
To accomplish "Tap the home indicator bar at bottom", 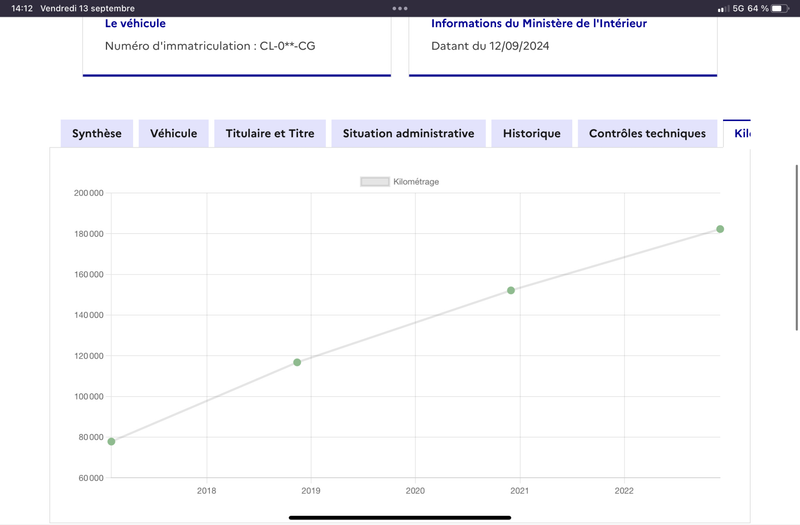I will 400,517.
